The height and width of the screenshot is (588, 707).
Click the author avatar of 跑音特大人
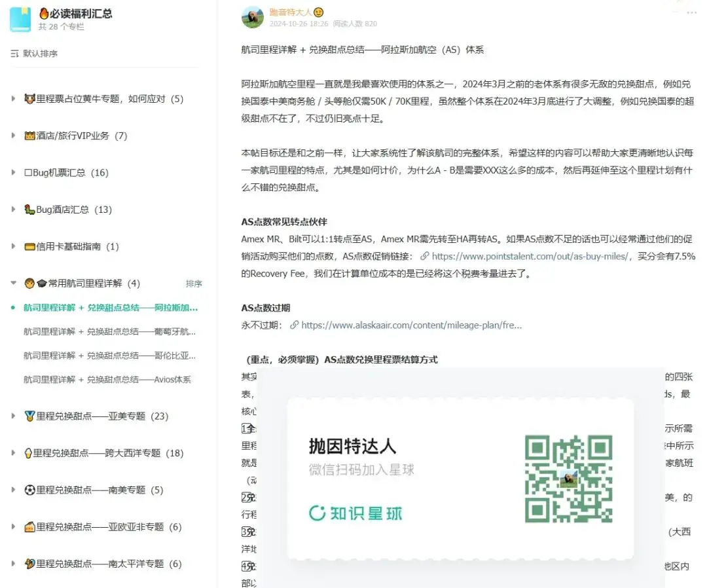click(x=252, y=17)
